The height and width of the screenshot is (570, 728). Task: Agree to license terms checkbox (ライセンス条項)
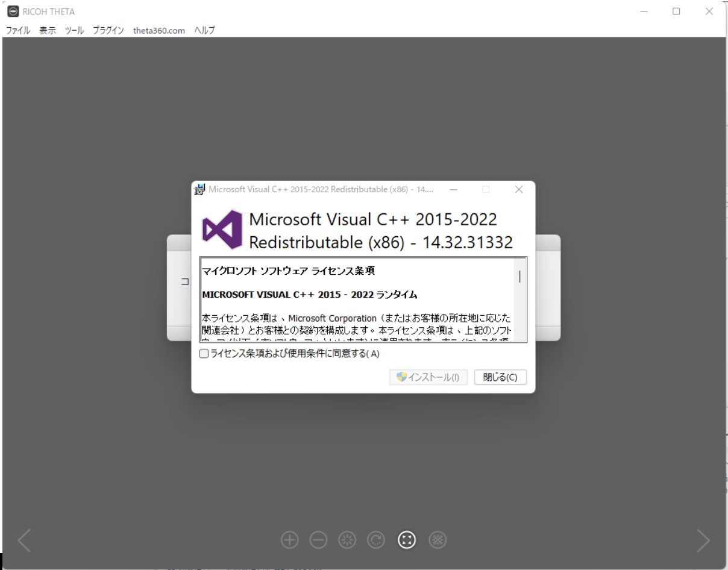pyautogui.click(x=204, y=354)
